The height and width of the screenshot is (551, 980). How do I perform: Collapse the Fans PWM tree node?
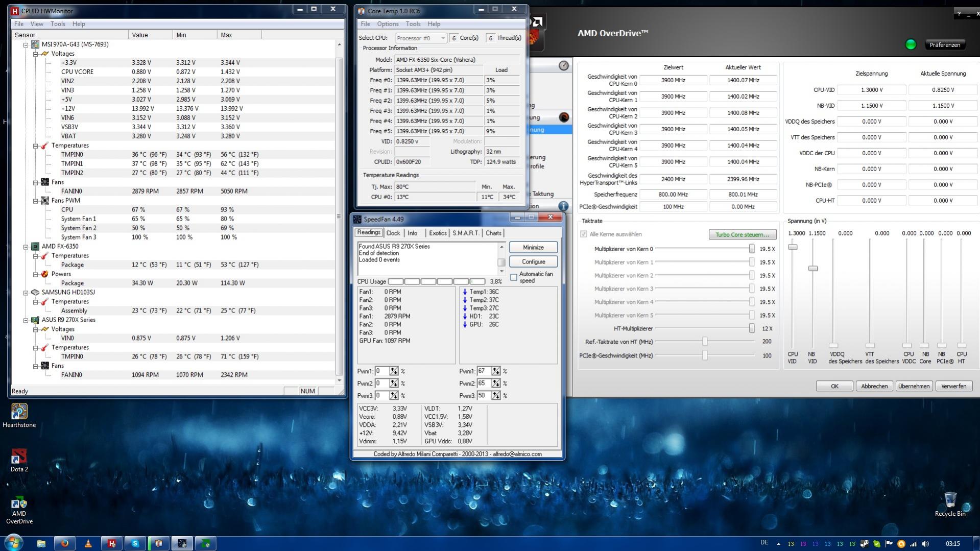point(35,201)
